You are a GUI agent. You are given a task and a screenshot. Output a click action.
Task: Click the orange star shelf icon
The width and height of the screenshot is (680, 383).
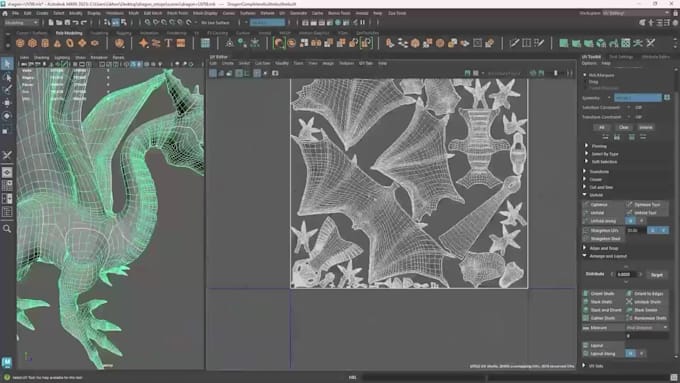coord(144,43)
